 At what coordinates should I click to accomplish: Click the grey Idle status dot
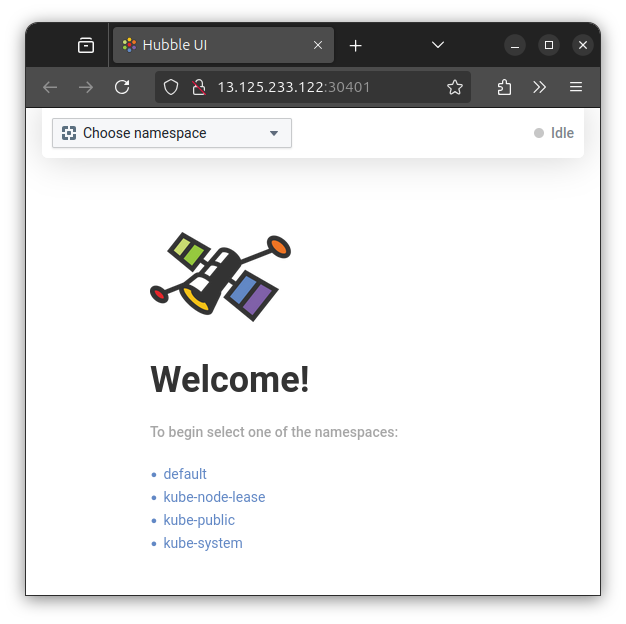tap(539, 133)
